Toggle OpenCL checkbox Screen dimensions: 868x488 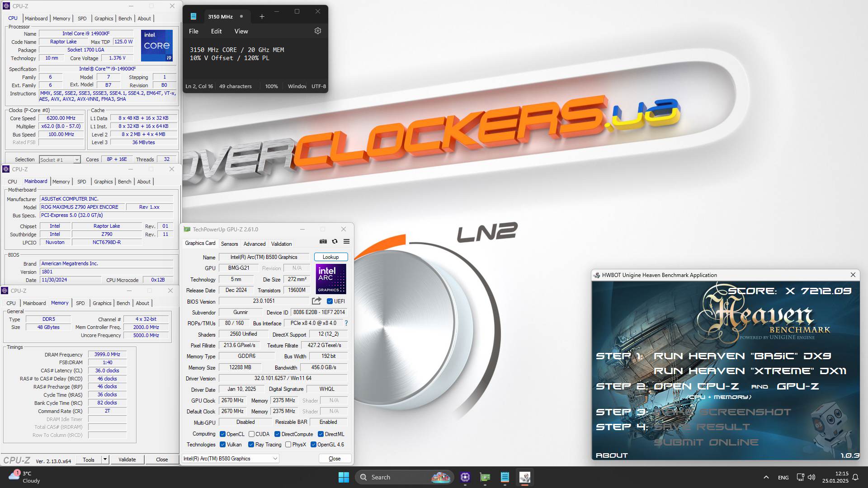tap(222, 434)
